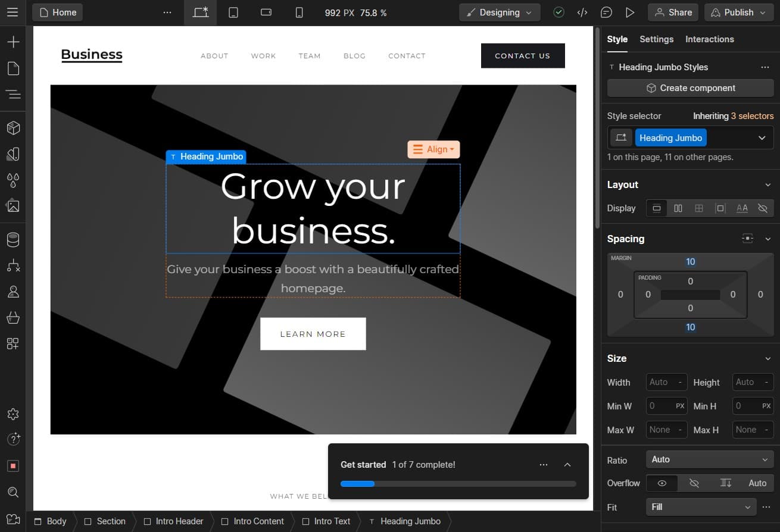The height and width of the screenshot is (532, 780).
Task: Switch to the tablet breakpoint preview
Action: (x=233, y=12)
